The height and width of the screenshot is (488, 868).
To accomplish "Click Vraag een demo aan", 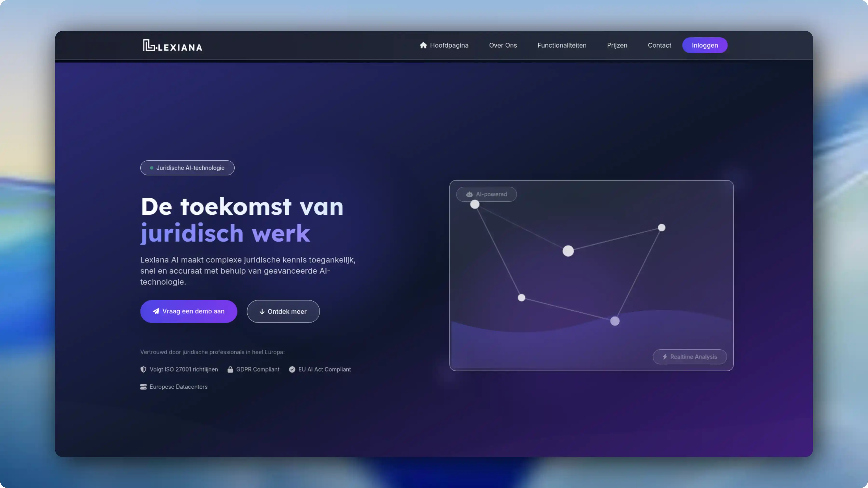I will (189, 311).
